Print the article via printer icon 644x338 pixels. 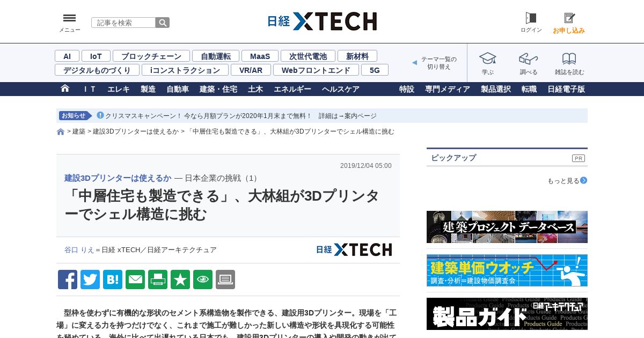pos(158,280)
